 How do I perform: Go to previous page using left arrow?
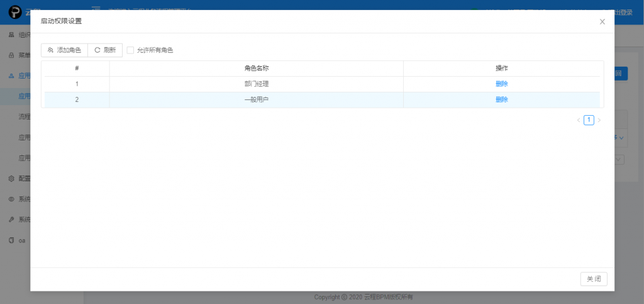[578, 120]
